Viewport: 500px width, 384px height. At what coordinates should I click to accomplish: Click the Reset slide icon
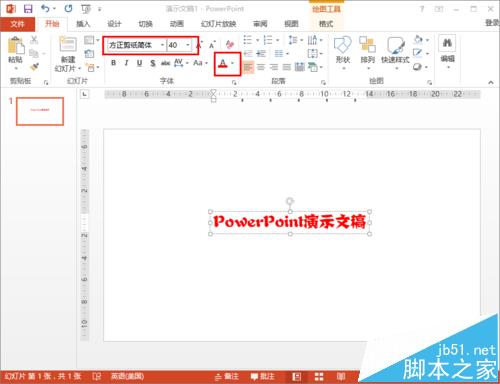coord(89,53)
